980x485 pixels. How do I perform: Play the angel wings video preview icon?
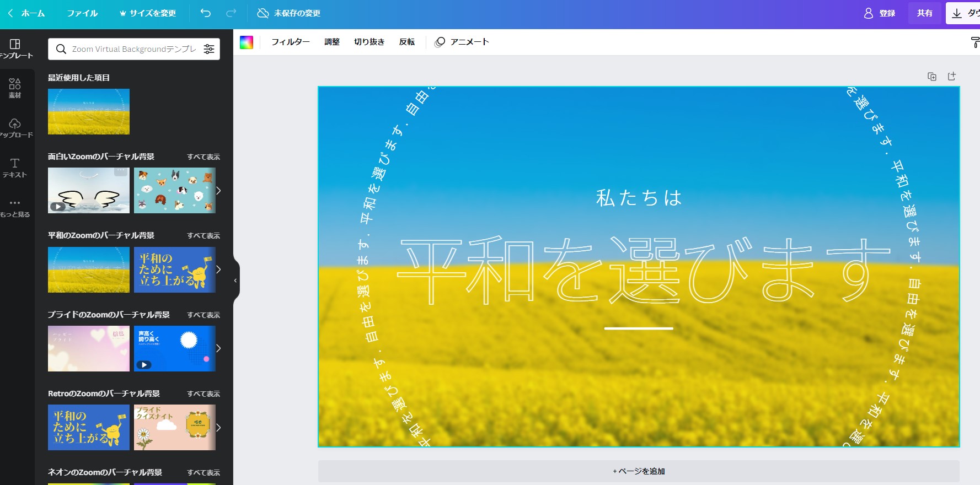[57, 207]
